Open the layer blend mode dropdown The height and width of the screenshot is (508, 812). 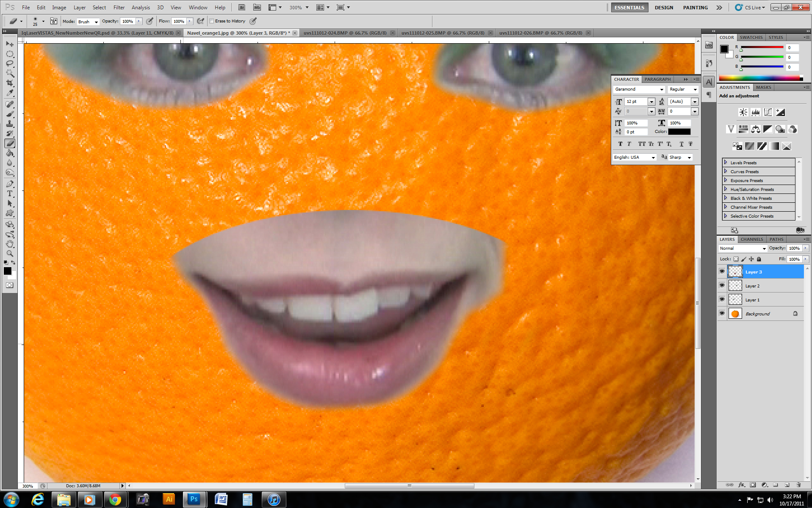742,248
